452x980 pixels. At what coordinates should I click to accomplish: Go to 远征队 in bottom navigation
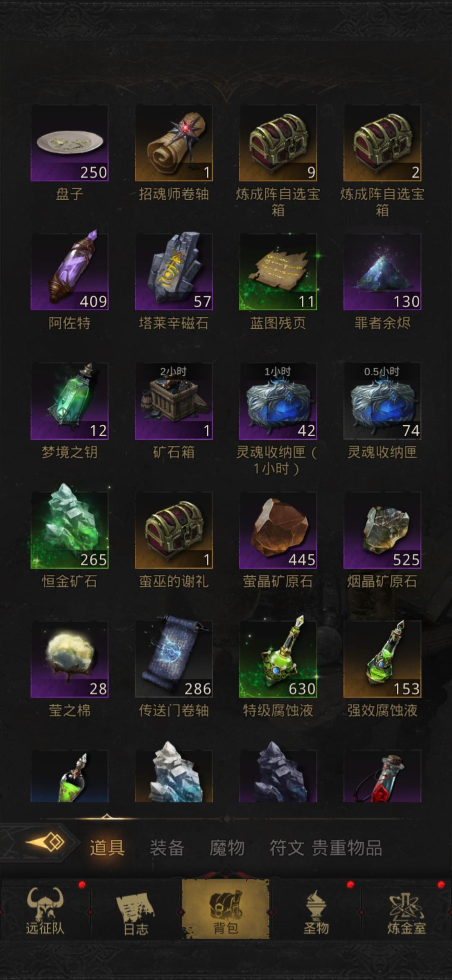[x=45, y=911]
